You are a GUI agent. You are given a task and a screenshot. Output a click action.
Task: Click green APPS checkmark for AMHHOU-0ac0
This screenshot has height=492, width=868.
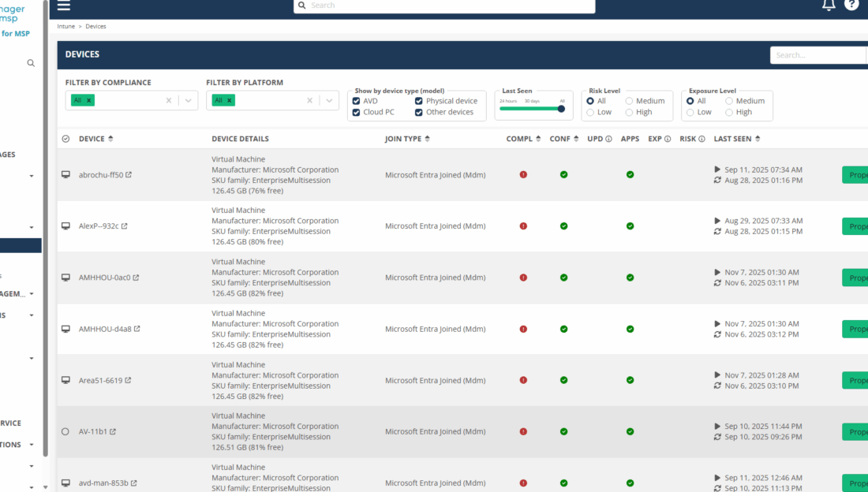pyautogui.click(x=630, y=278)
